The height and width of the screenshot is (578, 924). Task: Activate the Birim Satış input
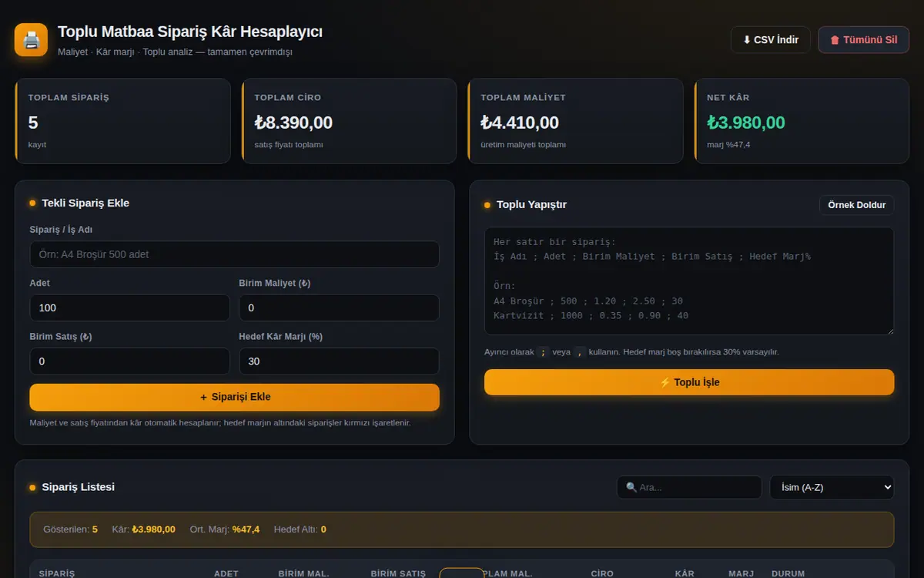point(130,361)
